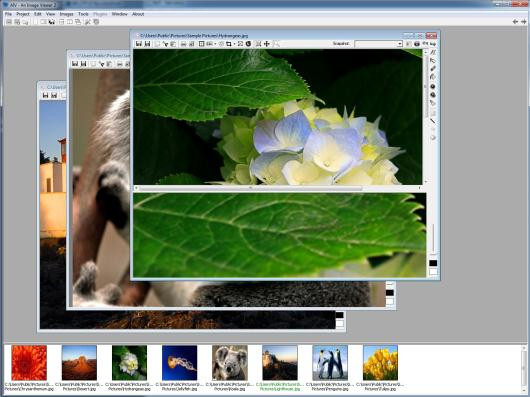The width and height of the screenshot is (530, 397).
Task: Select the upper sphere tool in the side toolbar
Action: (x=433, y=86)
